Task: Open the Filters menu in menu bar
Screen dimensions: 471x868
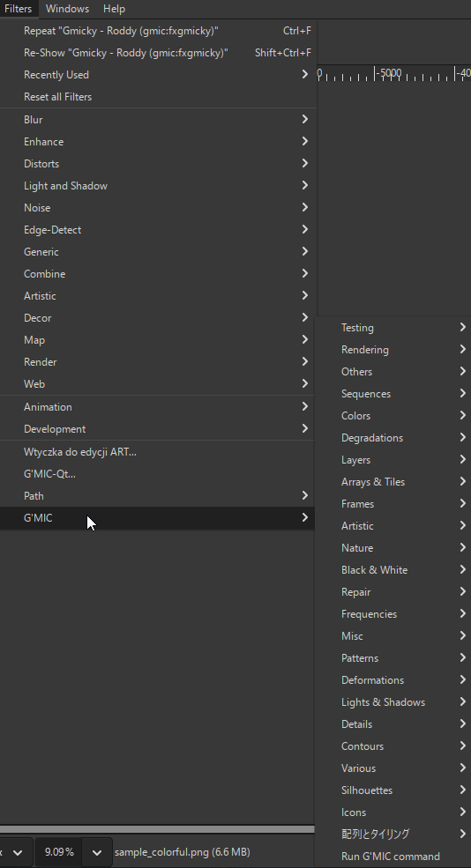Action: click(19, 9)
